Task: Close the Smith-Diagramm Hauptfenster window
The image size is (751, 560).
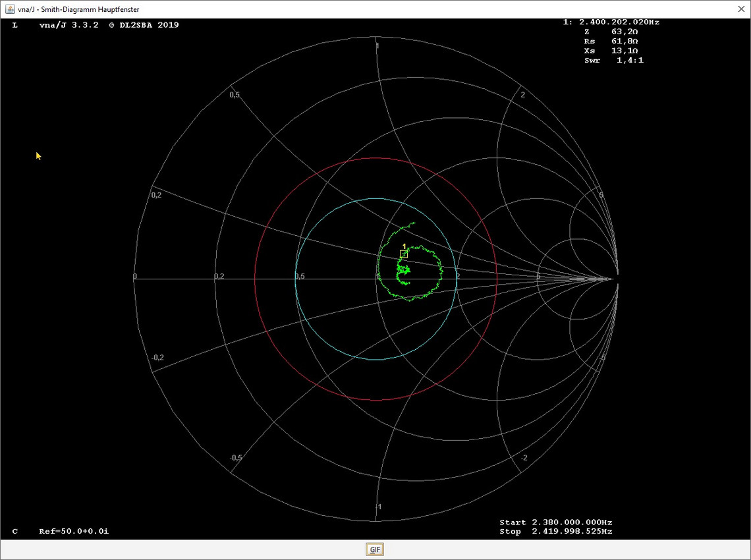Action: click(x=741, y=9)
